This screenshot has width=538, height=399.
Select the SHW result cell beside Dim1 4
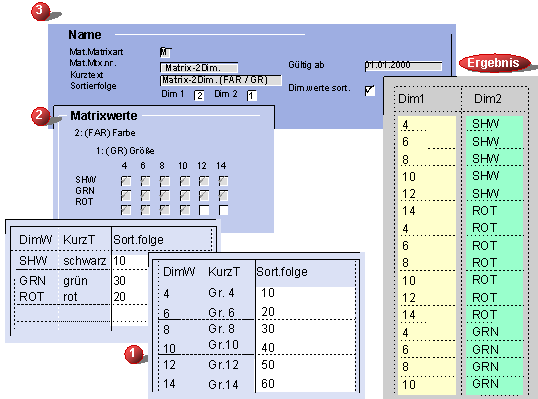(486, 124)
